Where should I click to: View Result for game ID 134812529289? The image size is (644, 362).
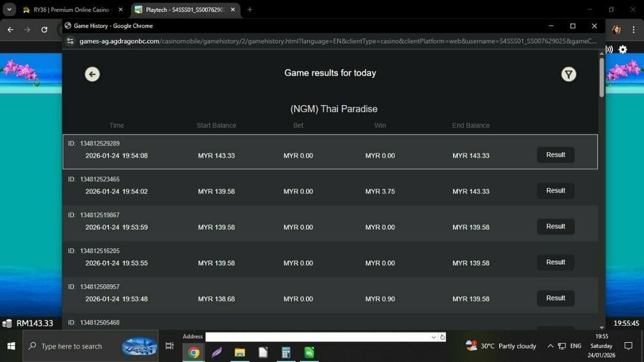(555, 155)
